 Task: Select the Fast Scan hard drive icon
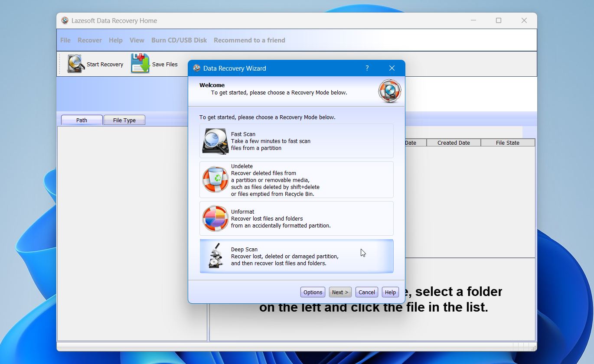[214, 142]
